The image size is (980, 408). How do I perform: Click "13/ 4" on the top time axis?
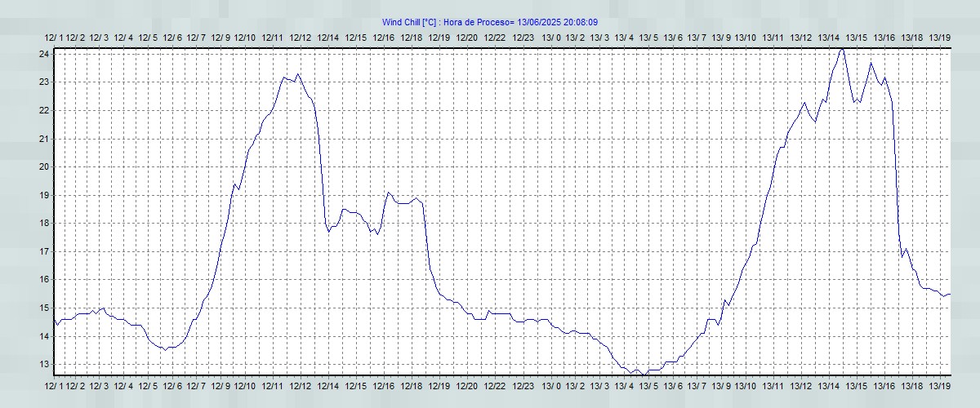point(625,38)
